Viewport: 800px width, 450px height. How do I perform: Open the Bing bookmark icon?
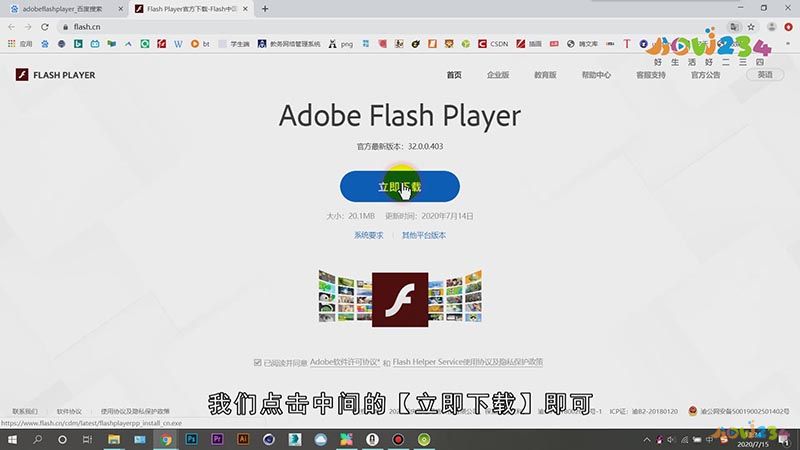click(78, 44)
